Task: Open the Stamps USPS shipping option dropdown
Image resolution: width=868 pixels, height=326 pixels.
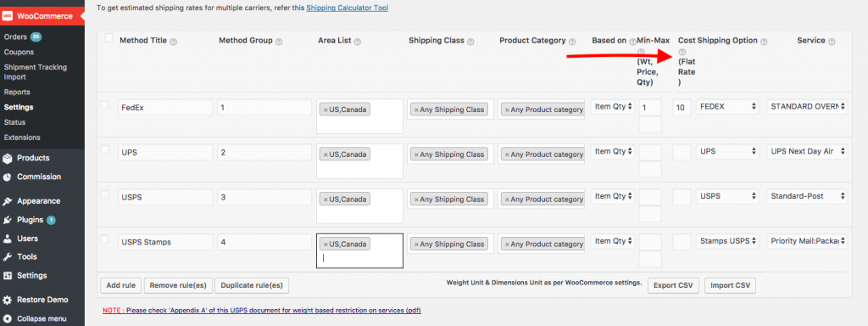Action: (727, 241)
